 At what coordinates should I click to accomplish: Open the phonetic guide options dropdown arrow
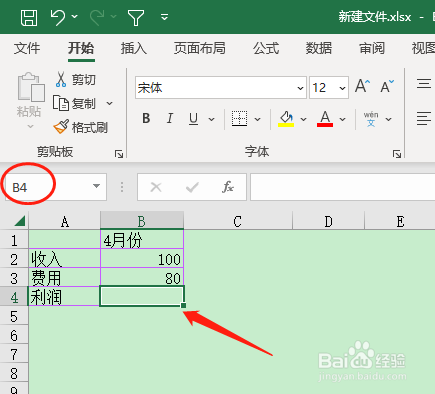[x=388, y=119]
